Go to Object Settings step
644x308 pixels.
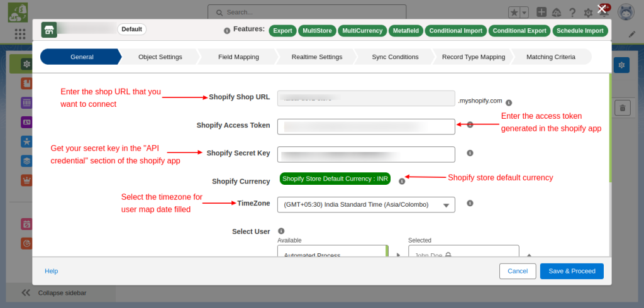click(x=160, y=57)
